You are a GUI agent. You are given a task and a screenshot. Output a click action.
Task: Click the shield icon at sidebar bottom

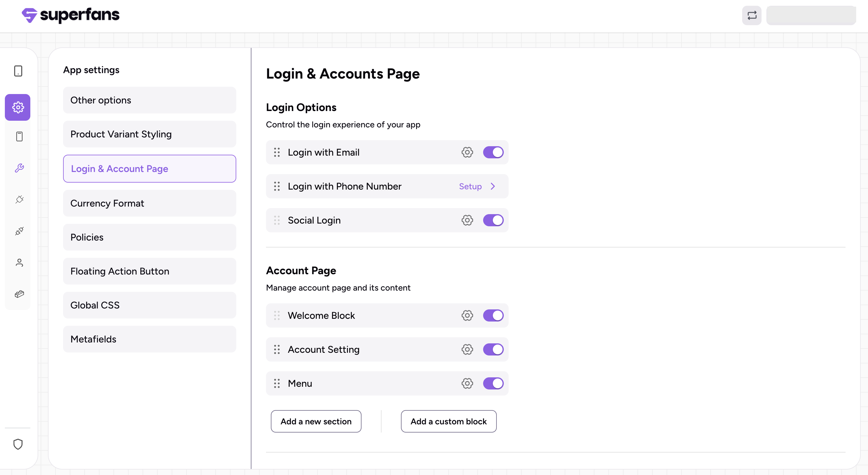(18, 444)
